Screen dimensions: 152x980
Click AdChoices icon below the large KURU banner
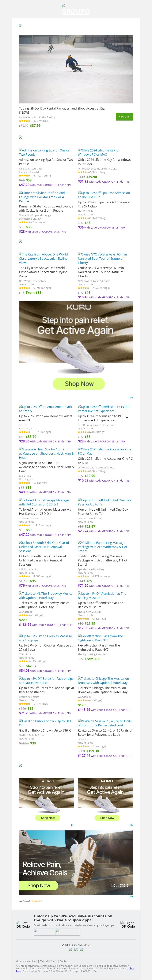click(x=131, y=397)
